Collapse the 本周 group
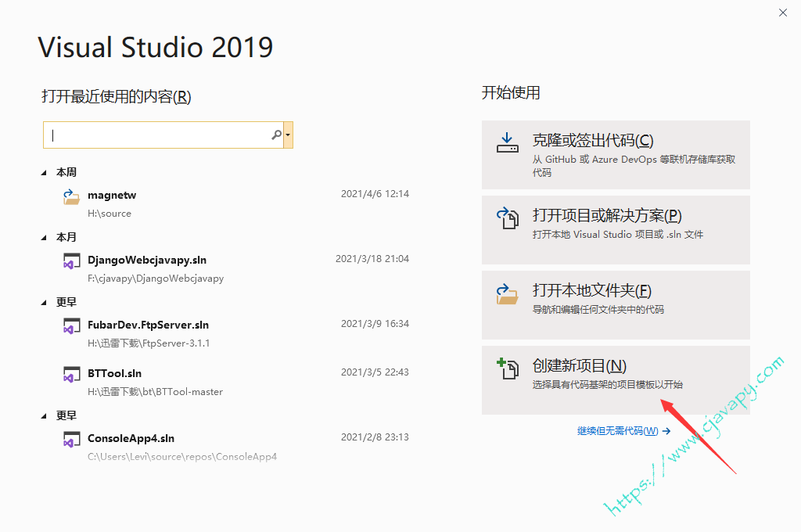801x532 pixels. (44, 173)
